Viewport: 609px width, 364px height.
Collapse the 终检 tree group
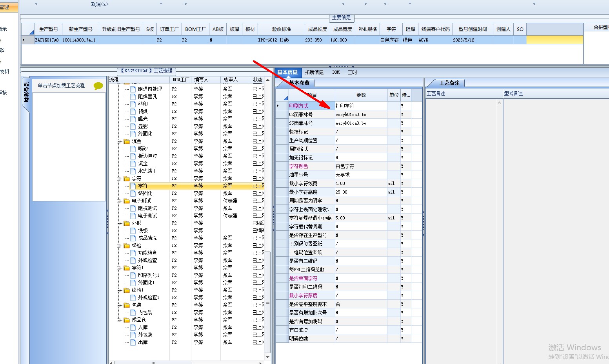pos(119,246)
